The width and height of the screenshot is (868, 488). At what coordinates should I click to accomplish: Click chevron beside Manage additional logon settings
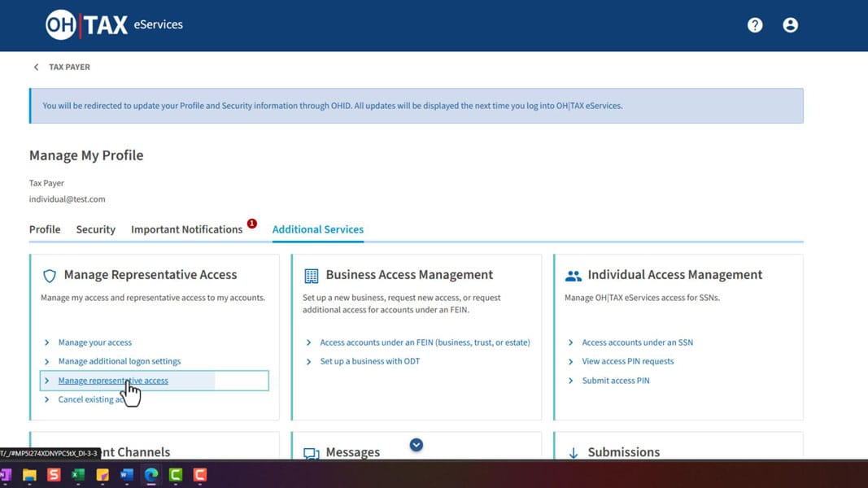point(47,361)
